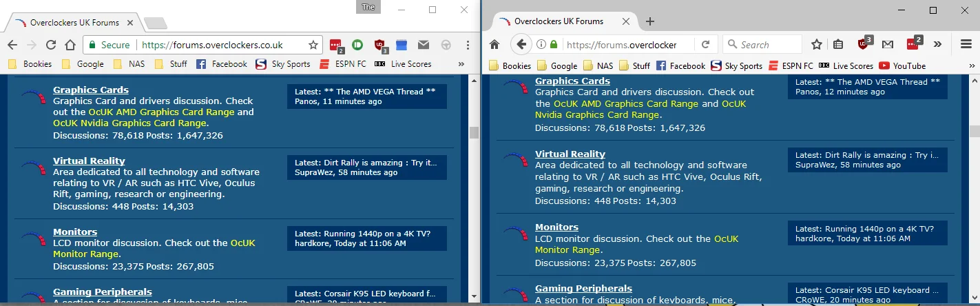Open the Bookies bookmark folder in Firefox

510,66
